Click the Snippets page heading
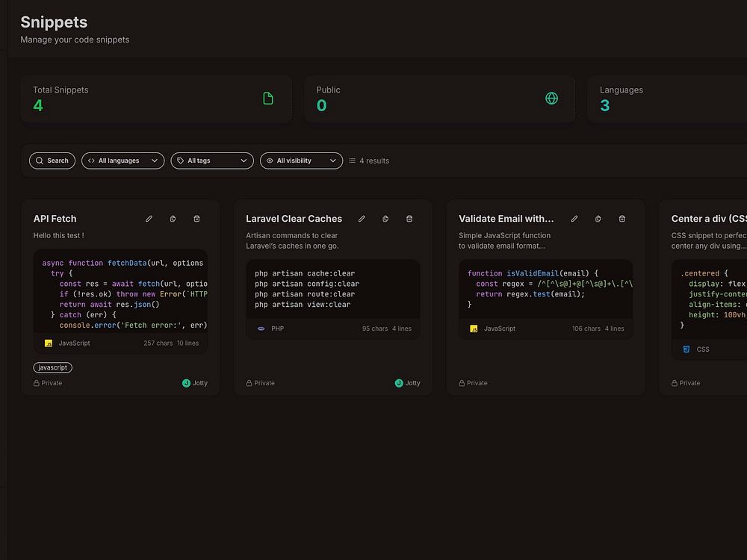Viewport: 747px width, 560px height. pyautogui.click(x=54, y=22)
